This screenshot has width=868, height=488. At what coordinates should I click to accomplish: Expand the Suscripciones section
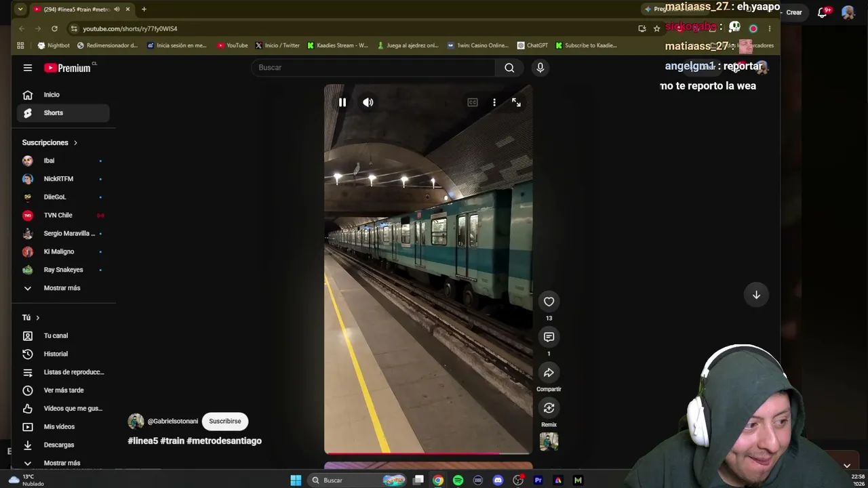pos(50,143)
